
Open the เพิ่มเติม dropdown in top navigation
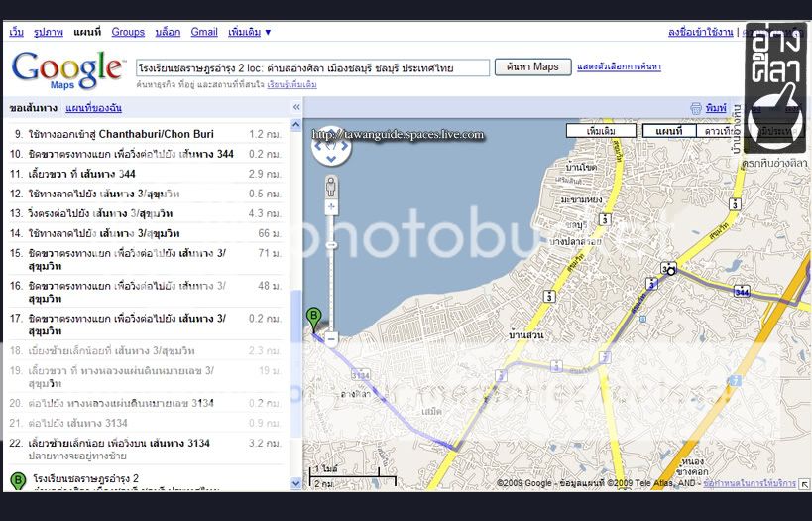pyautogui.click(x=249, y=32)
